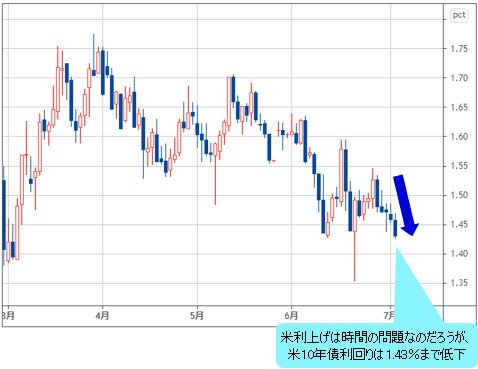Click the 米10年債利回りは1.43%まで低下 caption line

click(x=377, y=355)
